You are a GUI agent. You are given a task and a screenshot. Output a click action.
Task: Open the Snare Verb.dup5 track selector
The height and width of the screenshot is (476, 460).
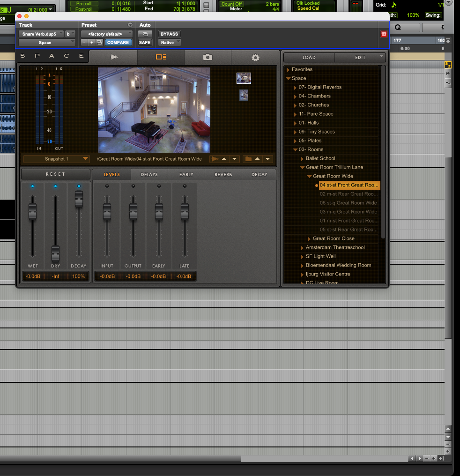pos(41,34)
